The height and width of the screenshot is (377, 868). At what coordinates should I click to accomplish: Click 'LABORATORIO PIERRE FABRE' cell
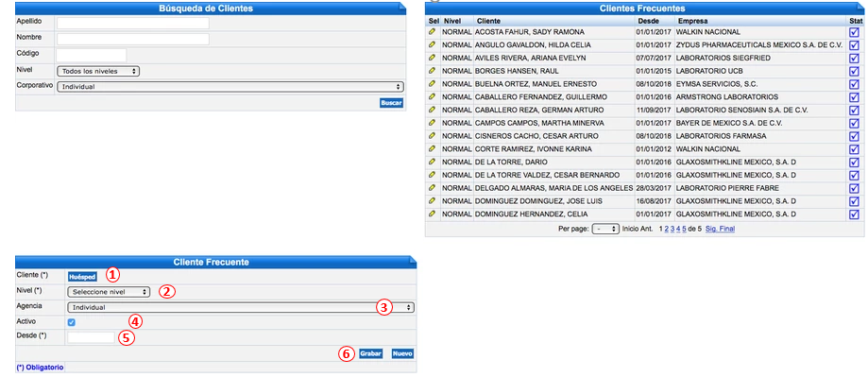tap(727, 188)
